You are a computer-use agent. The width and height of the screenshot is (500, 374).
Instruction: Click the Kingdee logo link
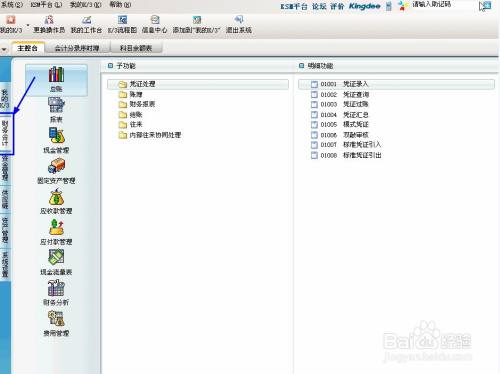coord(364,6)
